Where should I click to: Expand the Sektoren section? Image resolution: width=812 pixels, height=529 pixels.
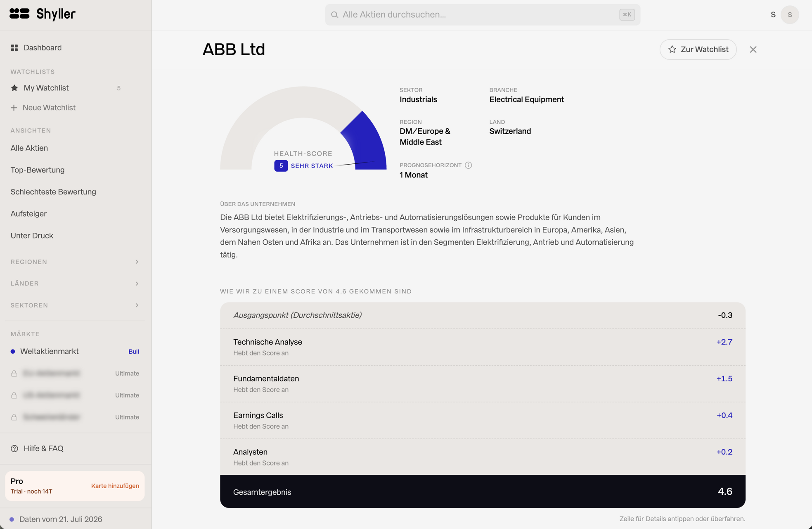pyautogui.click(x=75, y=305)
